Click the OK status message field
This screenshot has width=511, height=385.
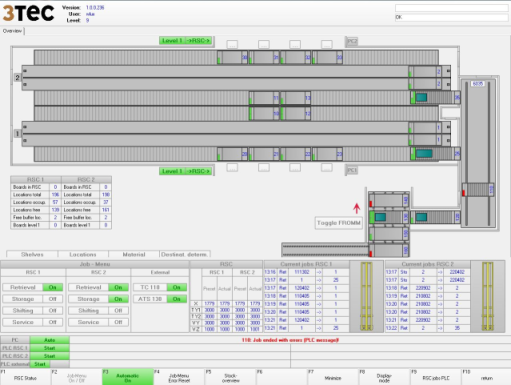point(452,17)
